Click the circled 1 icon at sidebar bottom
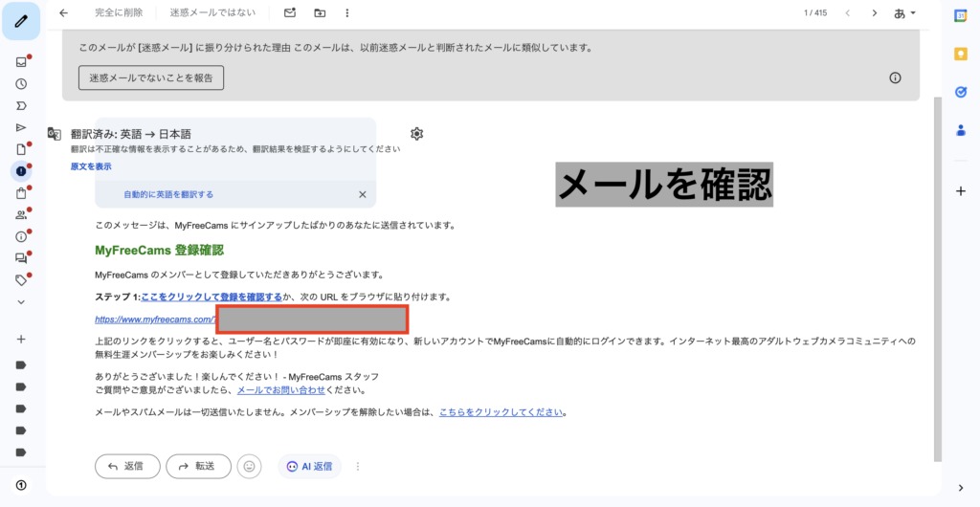 click(21, 485)
